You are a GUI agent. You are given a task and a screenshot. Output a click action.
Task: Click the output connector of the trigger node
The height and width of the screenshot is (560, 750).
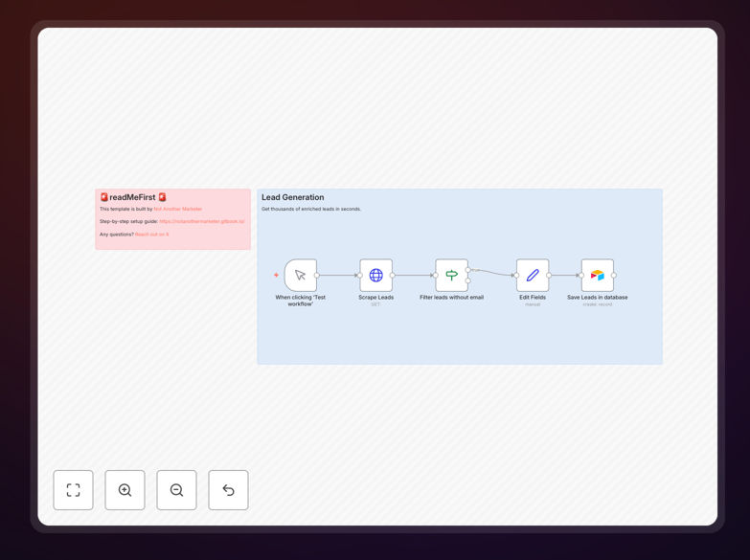point(317,275)
